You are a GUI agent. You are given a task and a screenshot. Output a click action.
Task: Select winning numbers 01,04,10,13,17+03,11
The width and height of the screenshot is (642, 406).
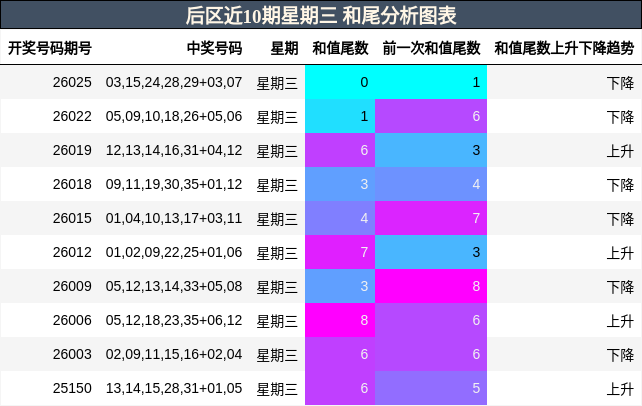click(174, 218)
